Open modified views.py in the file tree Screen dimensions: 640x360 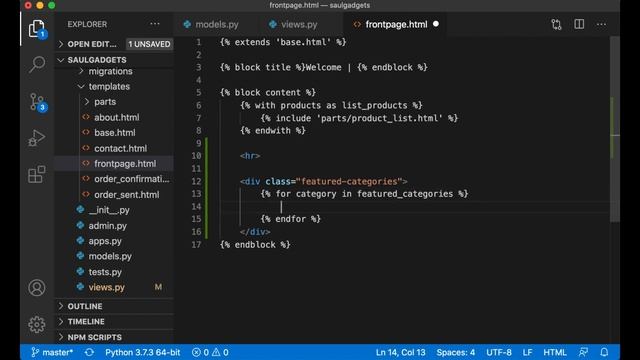pos(107,287)
